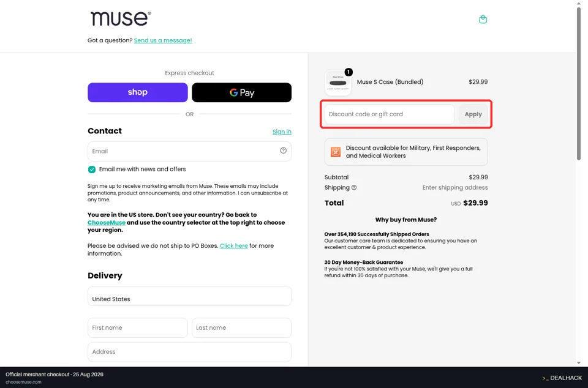588x388 pixels.
Task: Click the Muse logo
Action: [x=121, y=18]
